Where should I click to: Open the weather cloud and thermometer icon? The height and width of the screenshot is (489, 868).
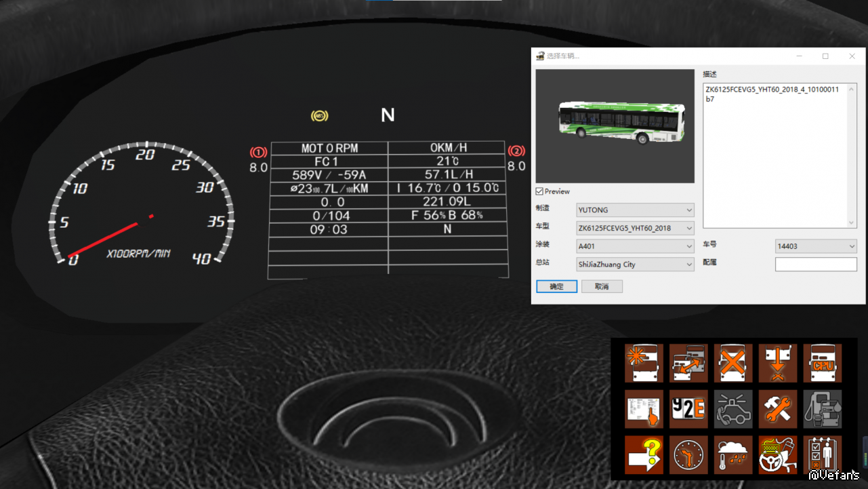[733, 454]
